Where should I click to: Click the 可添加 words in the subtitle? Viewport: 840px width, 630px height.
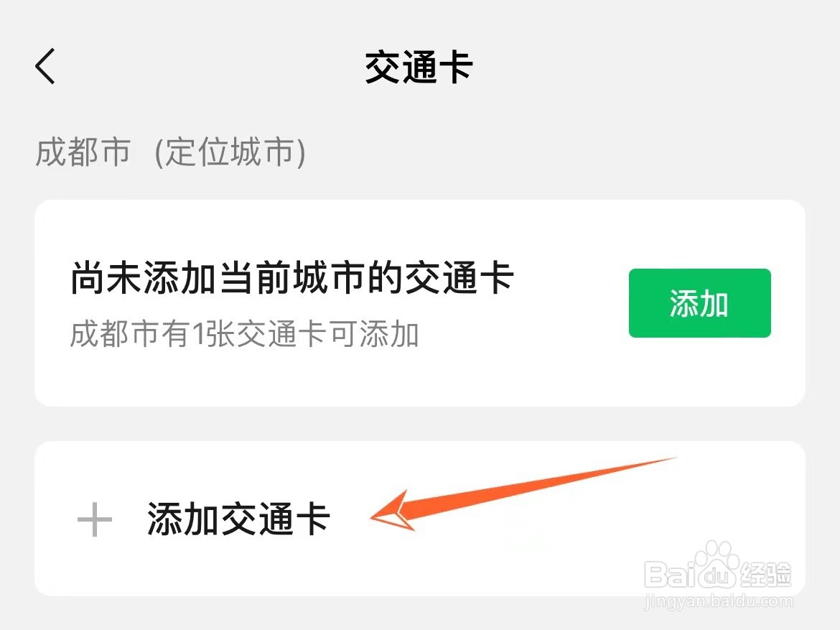pyautogui.click(x=375, y=334)
